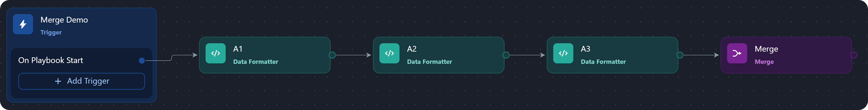Select the Merge Demo trigger title
This screenshot has height=110, width=868.
tap(64, 20)
